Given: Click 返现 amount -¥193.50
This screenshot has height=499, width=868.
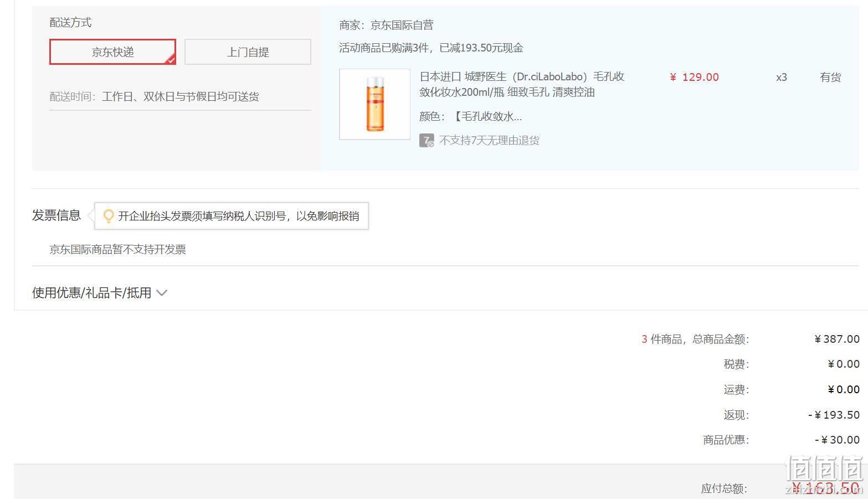Looking at the screenshot, I should click(x=834, y=415).
